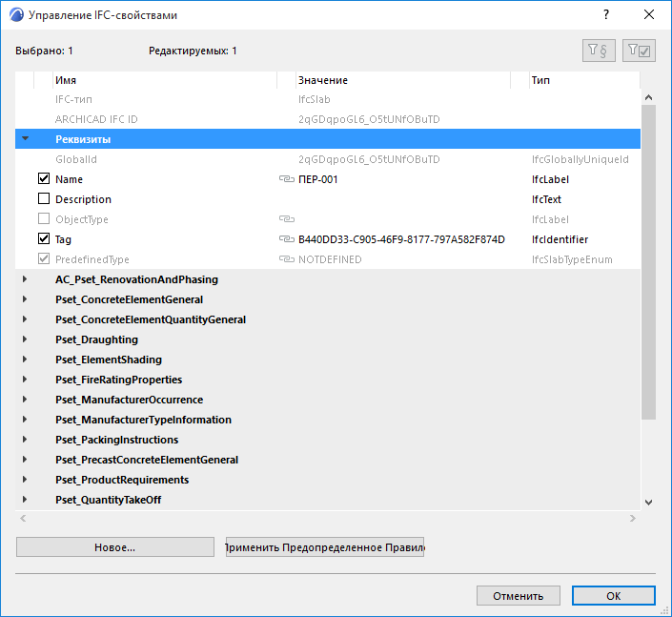Uncheck the Tag property checkbox

pos(44,239)
